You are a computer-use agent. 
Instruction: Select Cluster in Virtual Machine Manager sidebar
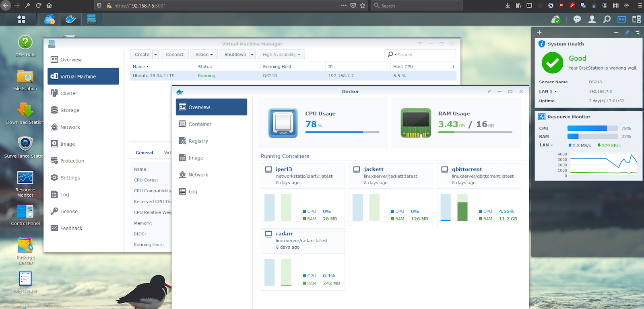coord(83,93)
